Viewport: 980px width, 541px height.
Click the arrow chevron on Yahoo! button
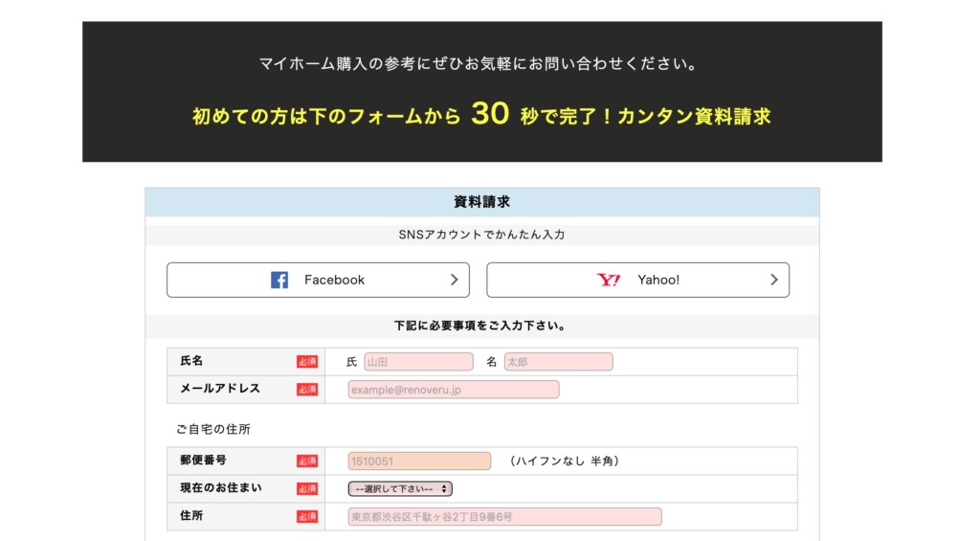(x=774, y=280)
